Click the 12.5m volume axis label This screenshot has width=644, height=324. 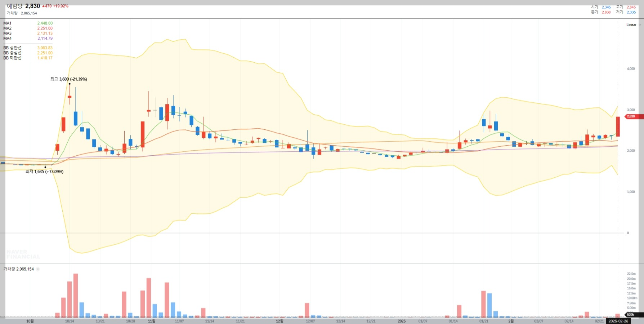pos(631,293)
